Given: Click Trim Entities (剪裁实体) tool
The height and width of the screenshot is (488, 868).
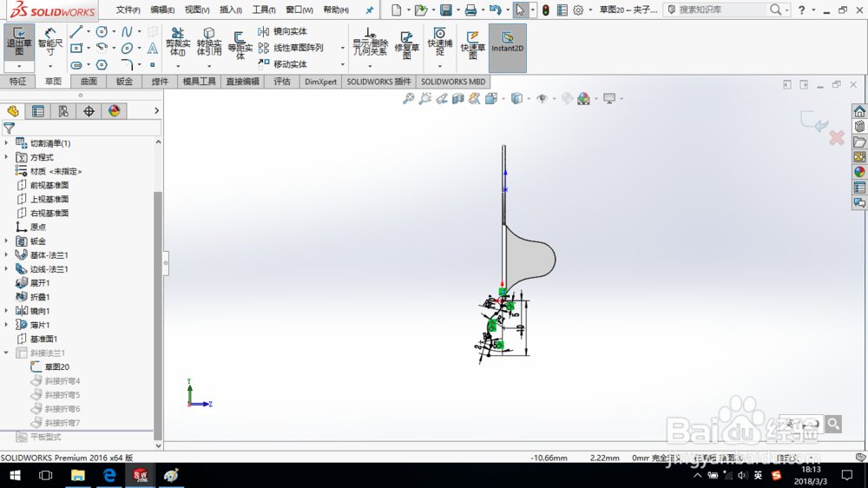Looking at the screenshot, I should point(178,42).
